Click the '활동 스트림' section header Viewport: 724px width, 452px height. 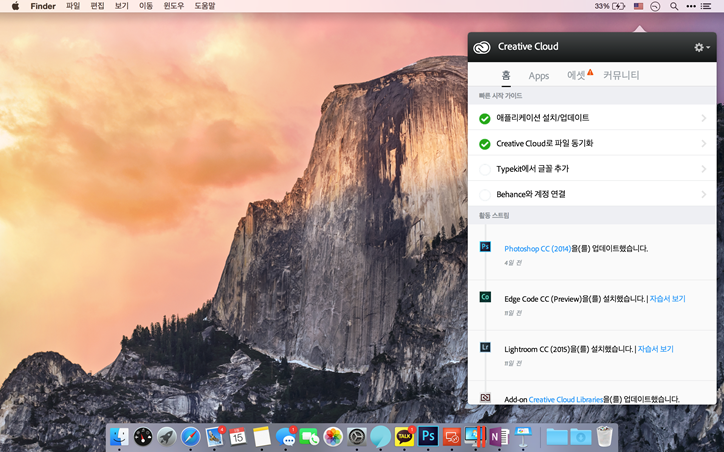[x=494, y=215]
